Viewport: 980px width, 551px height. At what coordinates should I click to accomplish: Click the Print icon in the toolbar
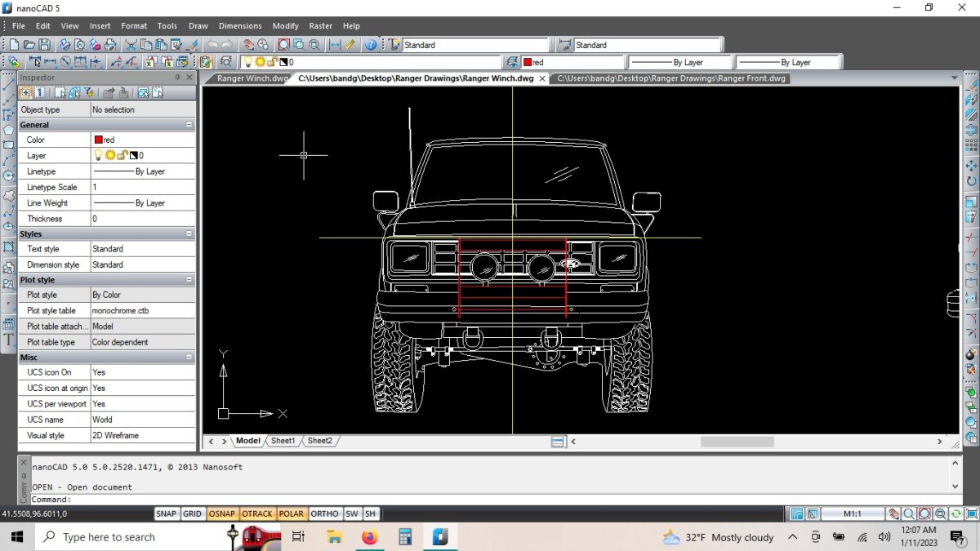pos(65,45)
